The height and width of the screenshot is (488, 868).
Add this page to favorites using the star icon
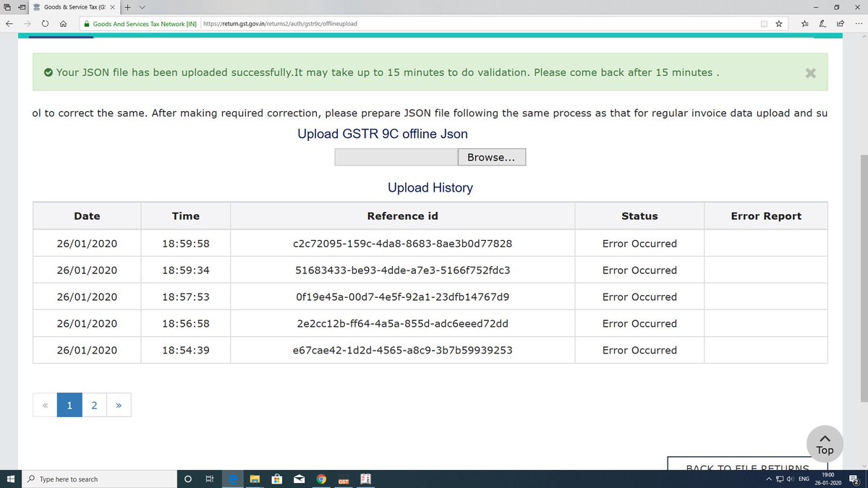(x=778, y=23)
